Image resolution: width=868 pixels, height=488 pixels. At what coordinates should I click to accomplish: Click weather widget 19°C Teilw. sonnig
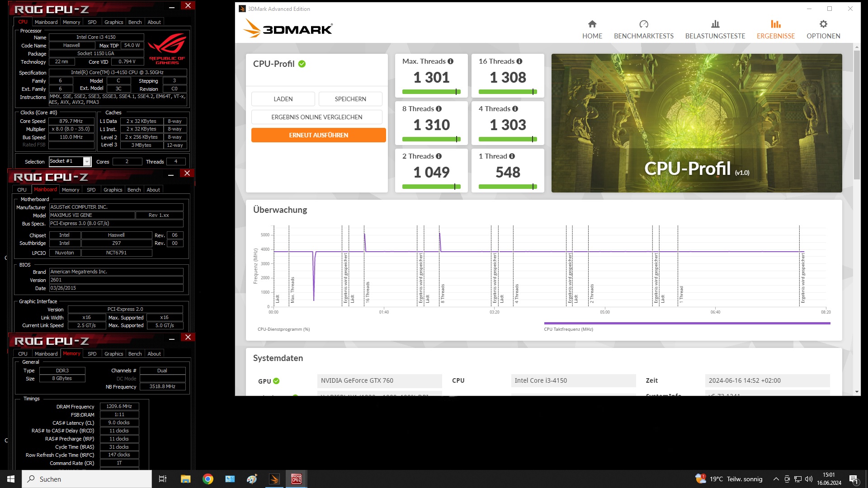pyautogui.click(x=729, y=479)
